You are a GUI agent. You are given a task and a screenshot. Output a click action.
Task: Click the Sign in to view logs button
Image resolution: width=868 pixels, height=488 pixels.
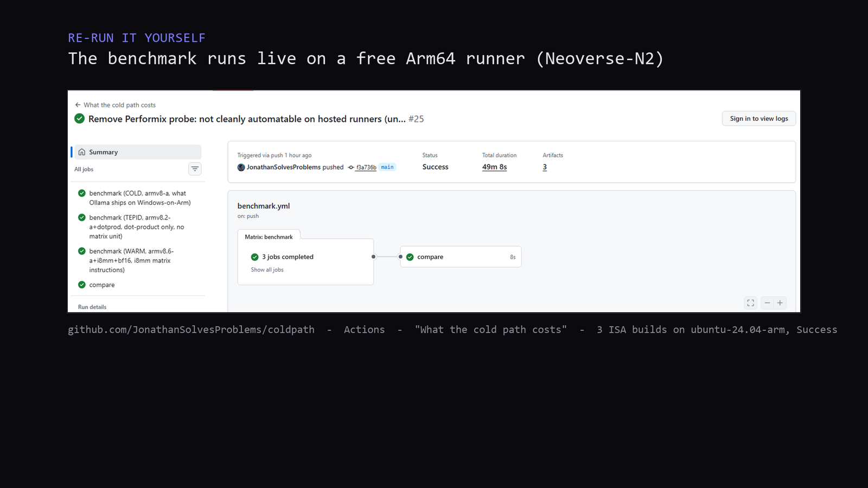(758, 119)
